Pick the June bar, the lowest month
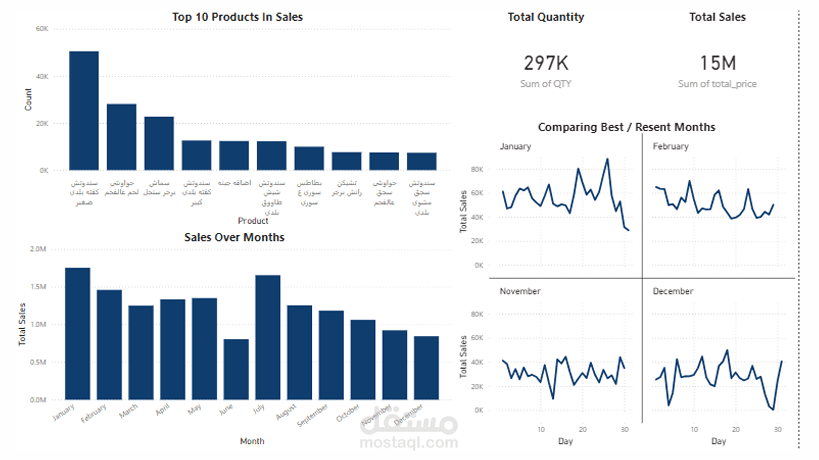 pos(236,369)
